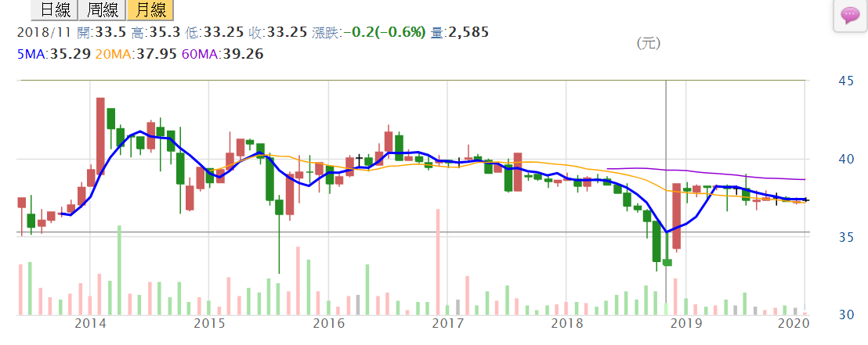Click the 2019 x-axis year label
Viewport: 868px width, 345px height.
[686, 323]
